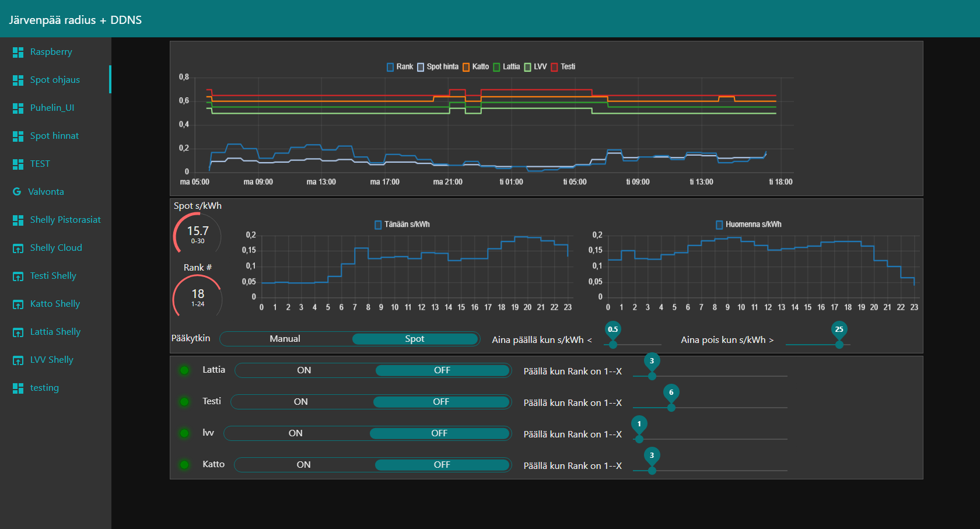Open the Puhelin_UI tab
Viewport: 980px width, 529px height.
click(x=52, y=108)
